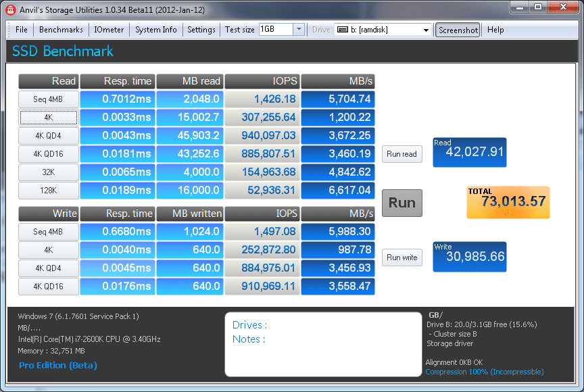Click the TOTAL score box 73,013.57
This screenshot has width=584, height=392.
508,202
